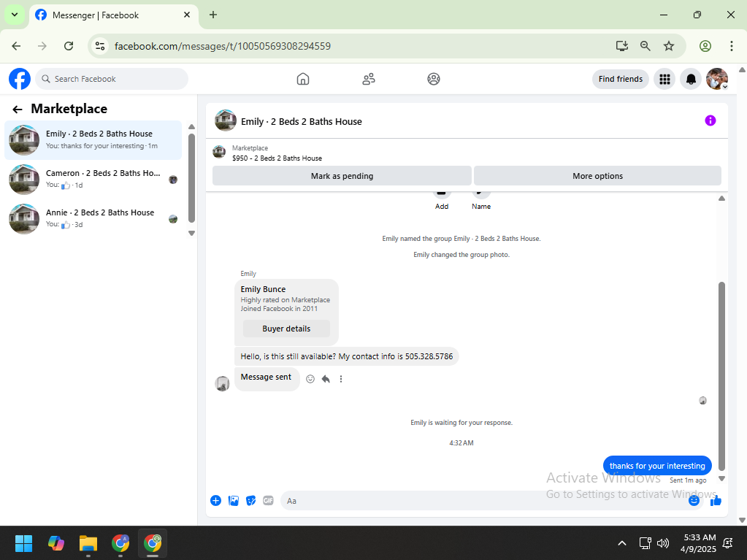
Task: Open Buyer details for Emily Bunce
Action: coord(286,329)
